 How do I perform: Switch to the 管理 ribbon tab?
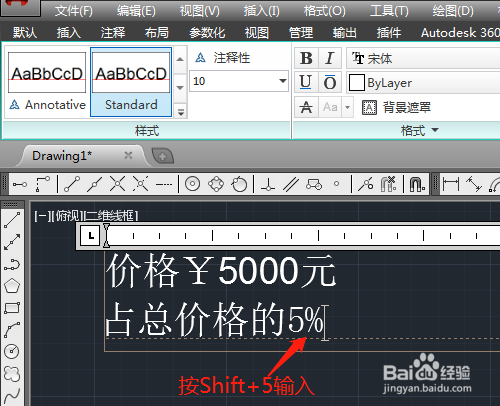click(x=300, y=33)
